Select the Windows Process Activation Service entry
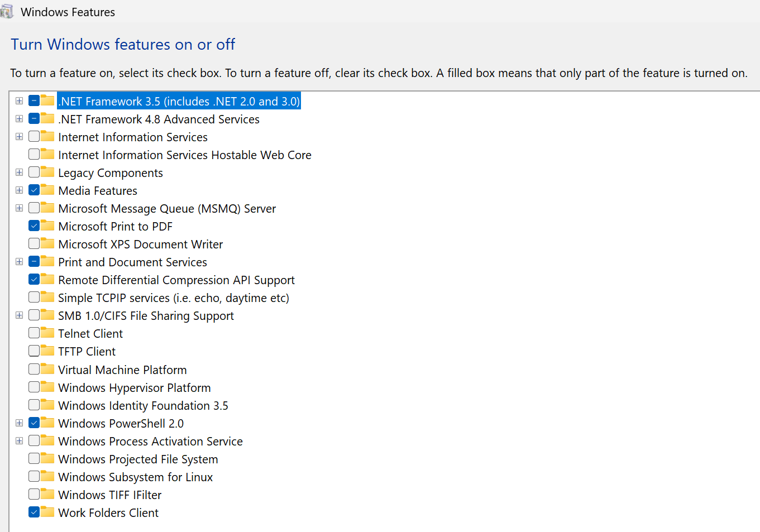This screenshot has height=532, width=760. pyautogui.click(x=149, y=440)
